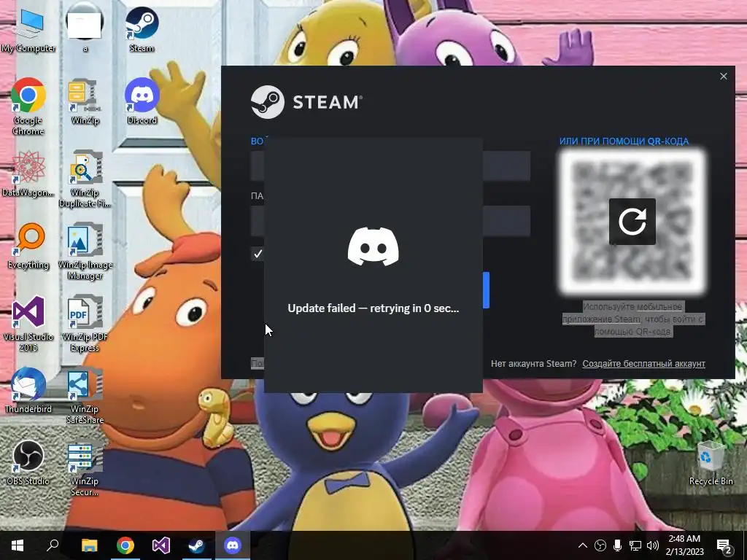Screen dimensions: 747x560
Task: Click 'ИЛИ ПРИ ПОМОЩИ QR-КОДА' heading
Action: tap(624, 141)
